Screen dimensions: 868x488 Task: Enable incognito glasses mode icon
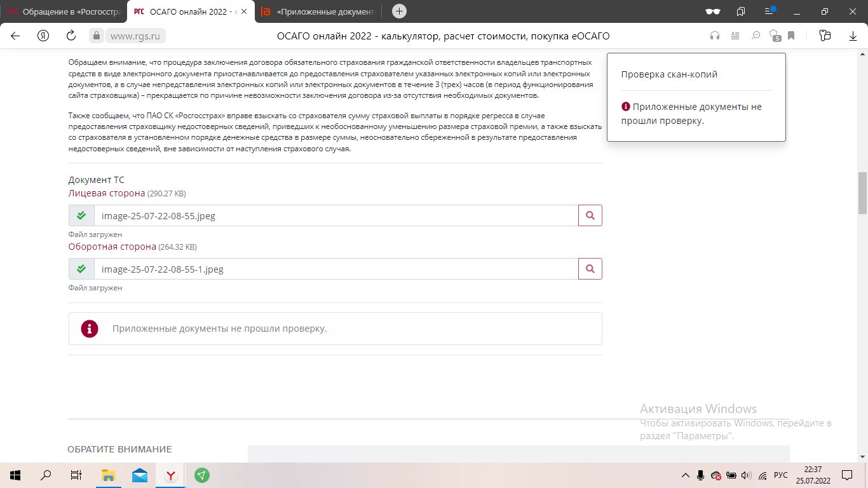coord(714,11)
